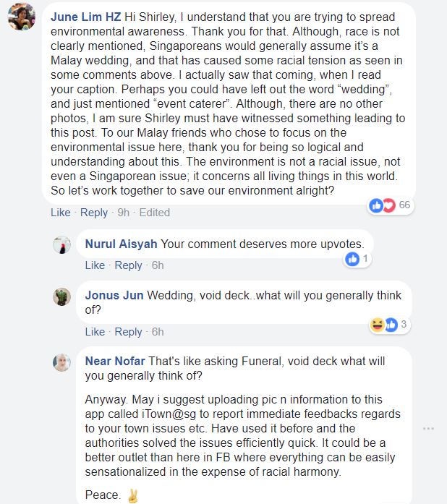Image resolution: width=447 pixels, height=504 pixels.
Task: Click the laughing emoji reaction on Jonus Jun's reply
Action: 377,325
